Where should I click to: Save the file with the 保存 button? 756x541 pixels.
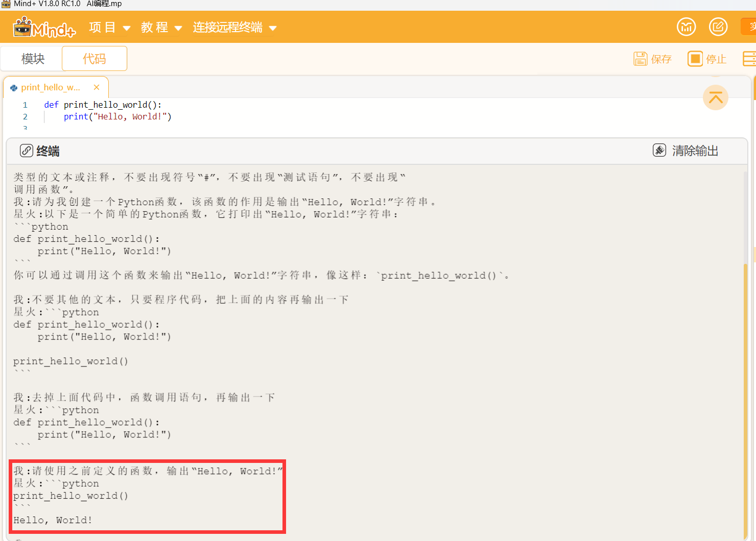point(652,59)
